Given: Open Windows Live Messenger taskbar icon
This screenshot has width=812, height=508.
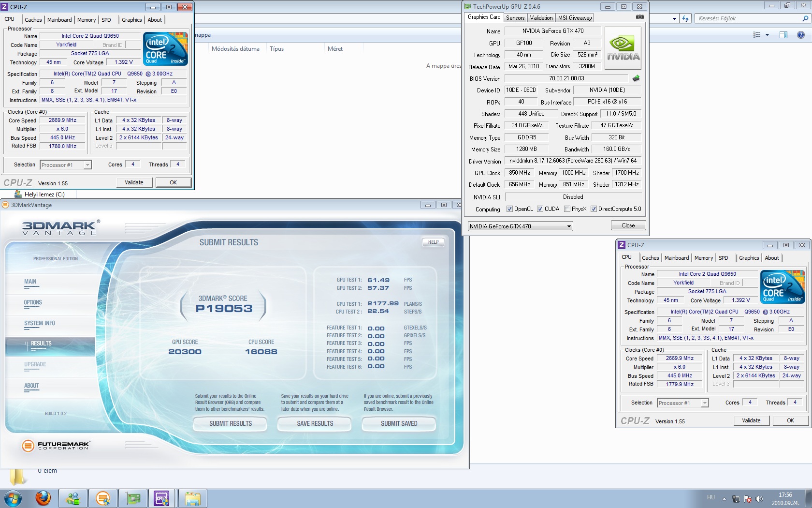Looking at the screenshot, I should click(73, 498).
